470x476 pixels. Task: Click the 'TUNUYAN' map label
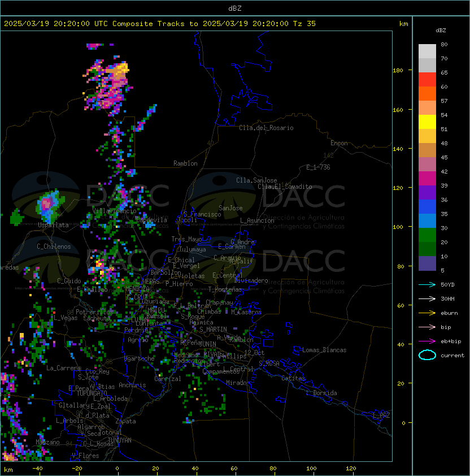point(119,440)
